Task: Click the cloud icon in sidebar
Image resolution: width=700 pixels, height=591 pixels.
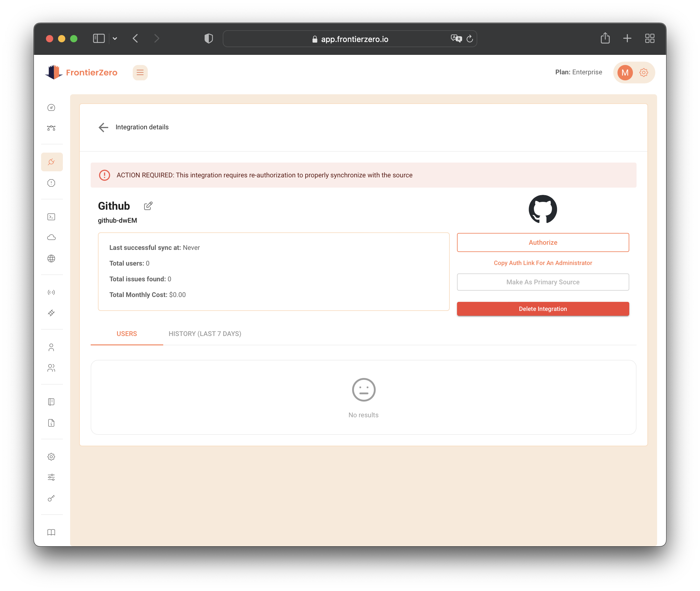Action: click(51, 237)
